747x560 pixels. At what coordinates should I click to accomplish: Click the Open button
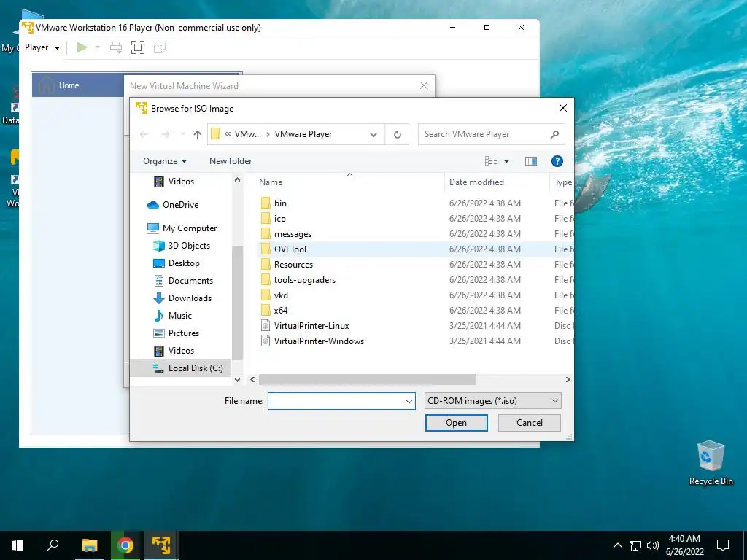[457, 423]
